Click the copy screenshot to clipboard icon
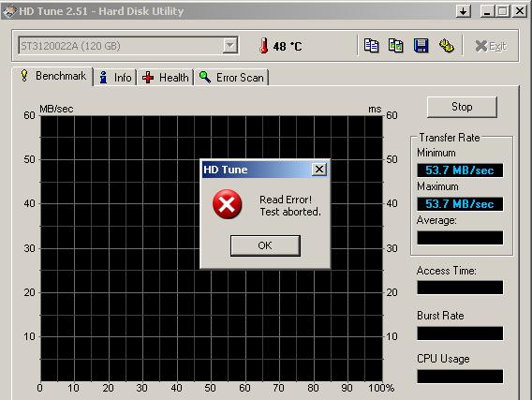The image size is (532, 400). click(x=395, y=46)
